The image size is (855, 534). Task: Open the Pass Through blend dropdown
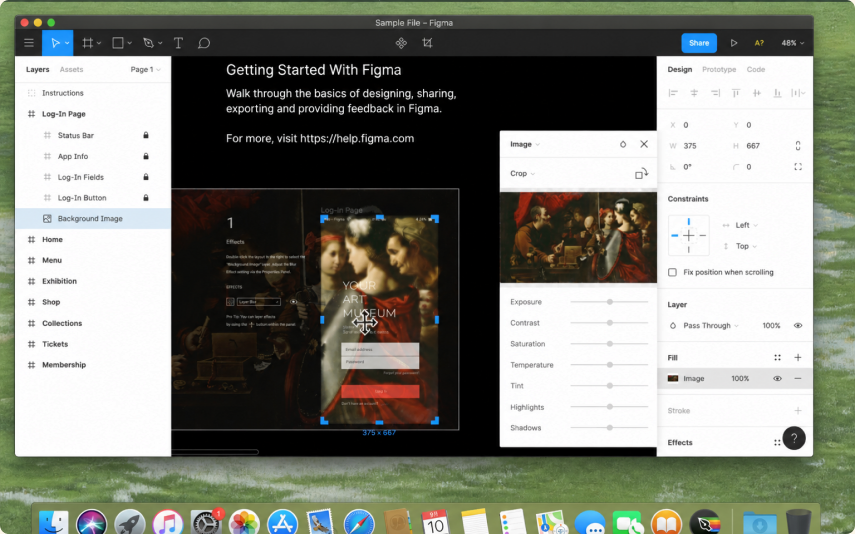[711, 326]
